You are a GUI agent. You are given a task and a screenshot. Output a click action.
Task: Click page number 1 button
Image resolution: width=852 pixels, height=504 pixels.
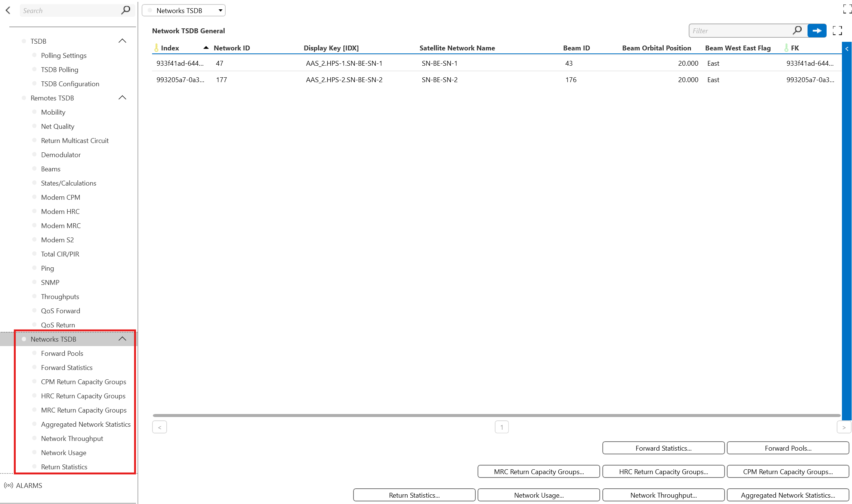502,427
